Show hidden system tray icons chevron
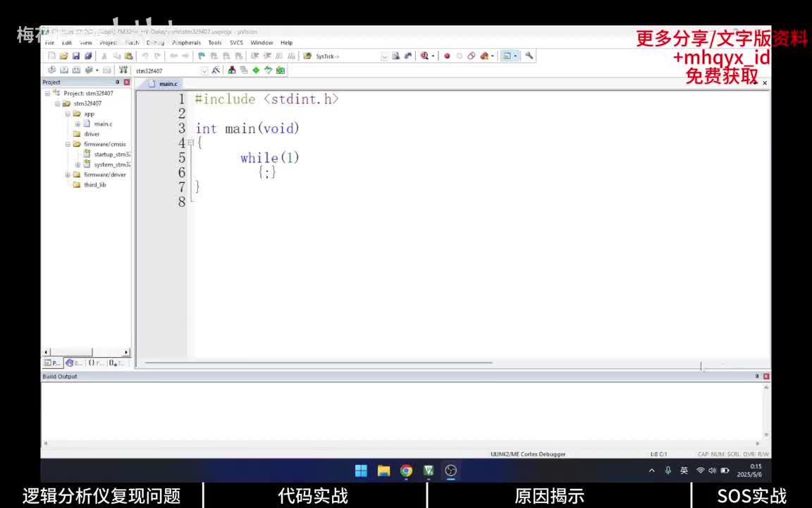This screenshot has height=508, width=812. (651, 471)
